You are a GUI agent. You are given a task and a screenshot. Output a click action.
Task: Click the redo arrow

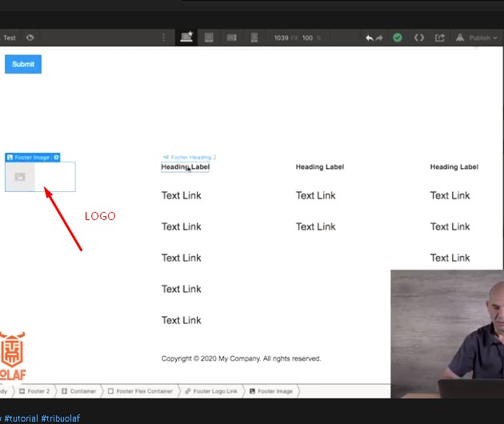(x=379, y=38)
